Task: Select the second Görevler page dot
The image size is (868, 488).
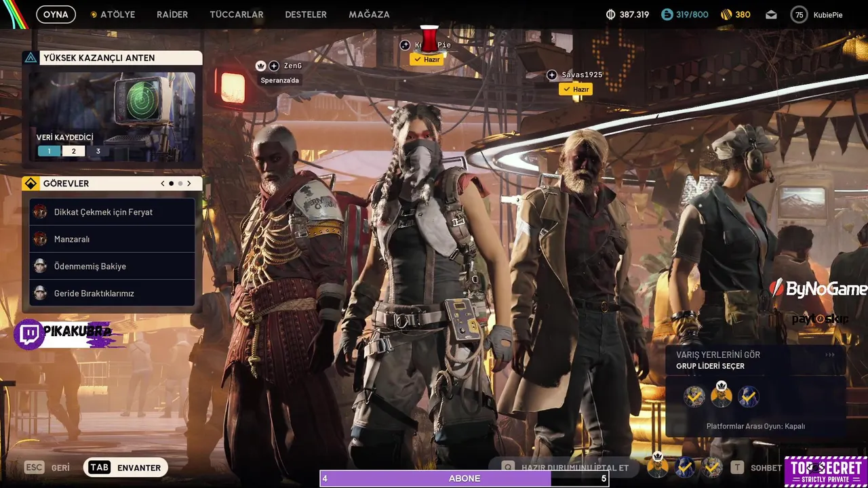Action: coord(180,184)
